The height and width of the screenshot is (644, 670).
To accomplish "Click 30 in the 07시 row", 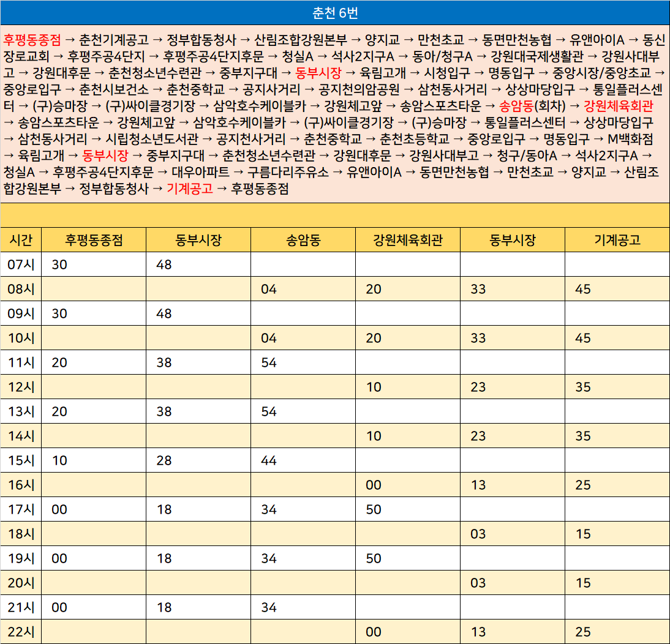I will (x=59, y=265).
